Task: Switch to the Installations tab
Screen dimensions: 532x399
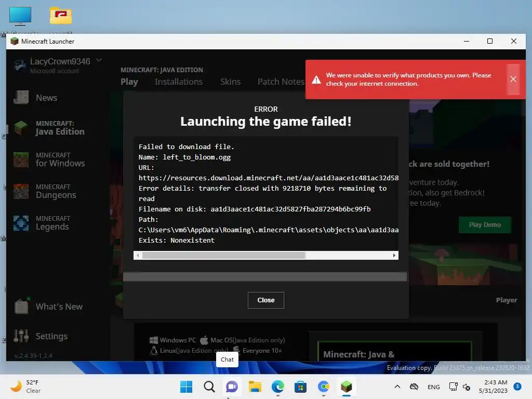Action: point(179,82)
